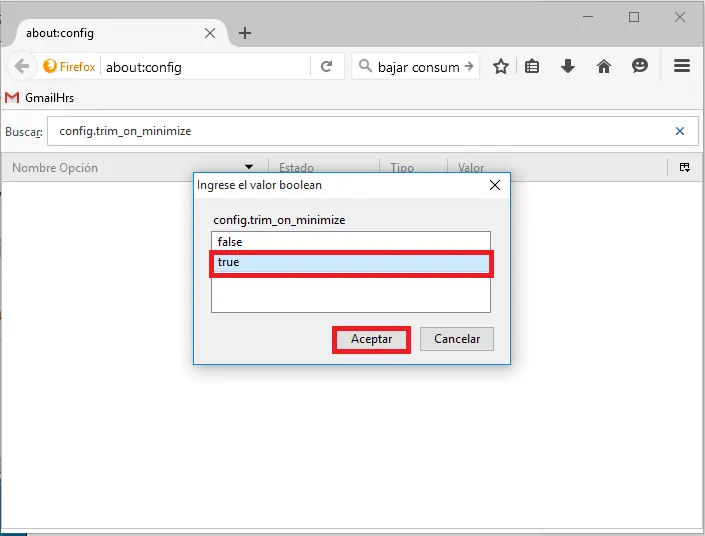Reload the page with the refresh icon
Screen dimensions: 705x536
(x=326, y=67)
